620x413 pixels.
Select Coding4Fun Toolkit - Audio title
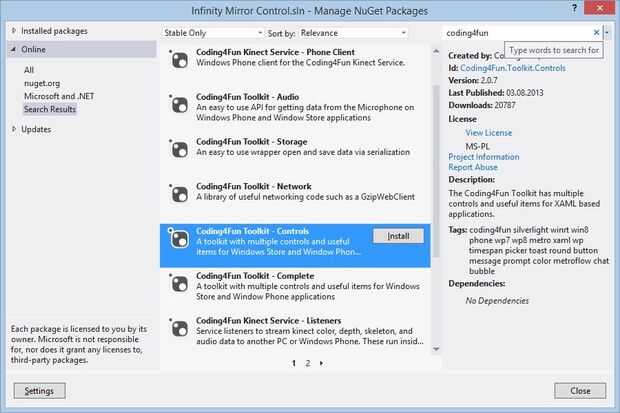(248, 97)
